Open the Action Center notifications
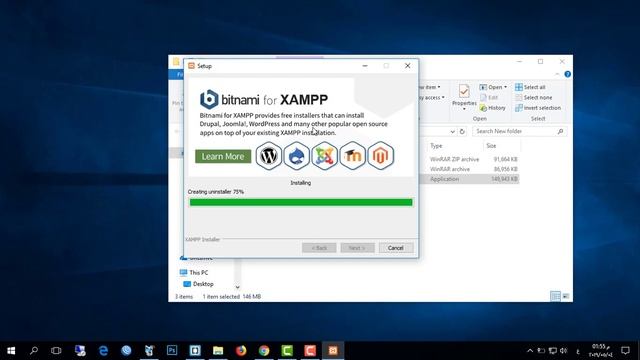 pyautogui.click(x=625, y=351)
